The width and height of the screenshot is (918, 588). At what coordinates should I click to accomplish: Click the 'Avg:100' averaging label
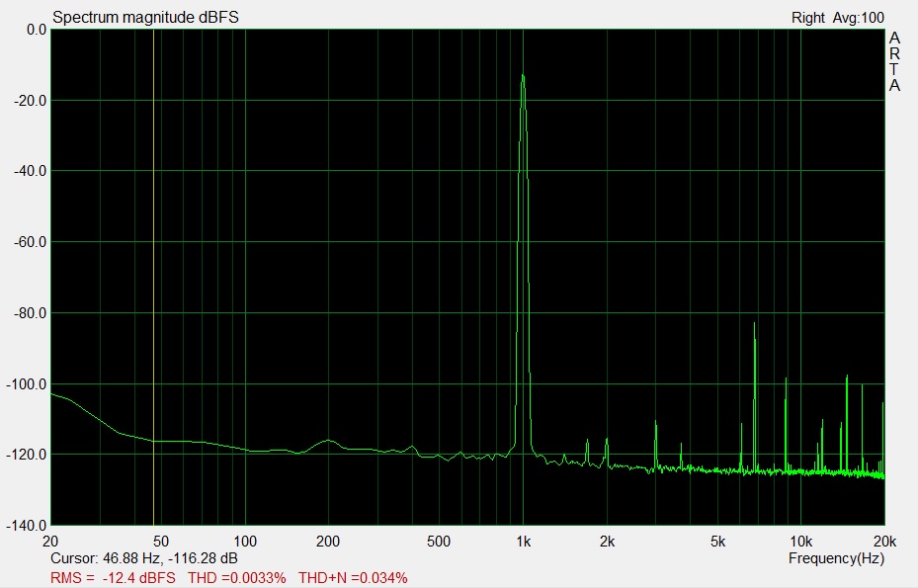point(859,18)
